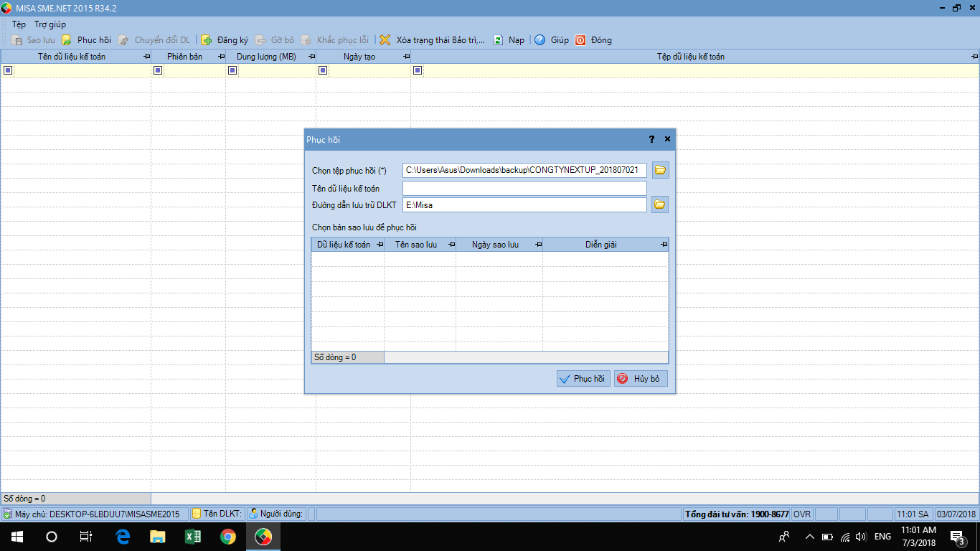Click Xóa trạng thái Bảo trì icon
The width and height of the screenshot is (980, 551).
pos(385,40)
